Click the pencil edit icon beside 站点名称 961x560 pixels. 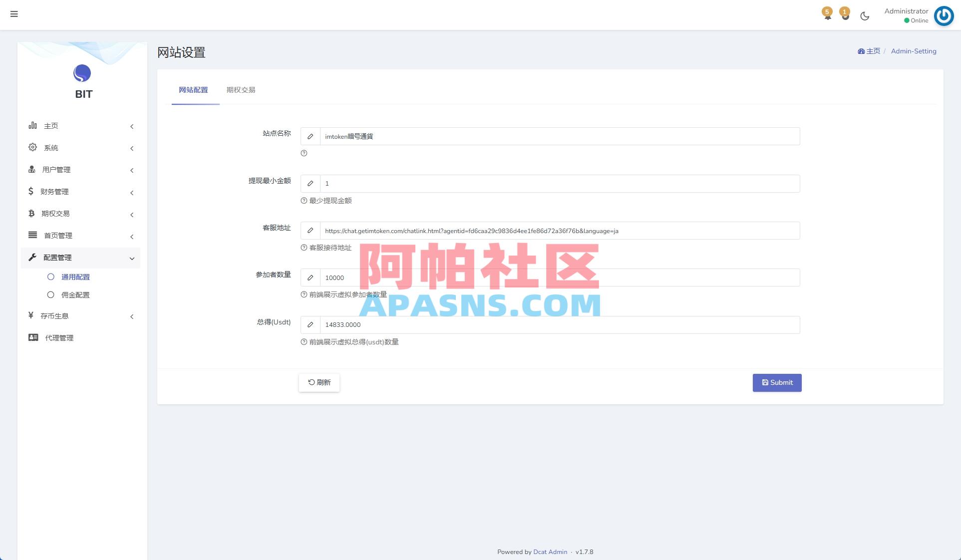pyautogui.click(x=310, y=136)
